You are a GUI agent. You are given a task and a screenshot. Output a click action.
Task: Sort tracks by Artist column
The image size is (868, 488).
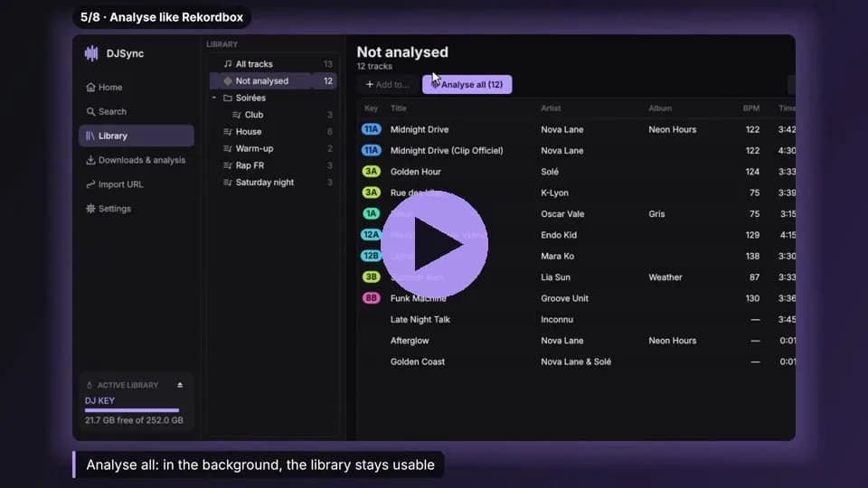(x=551, y=108)
